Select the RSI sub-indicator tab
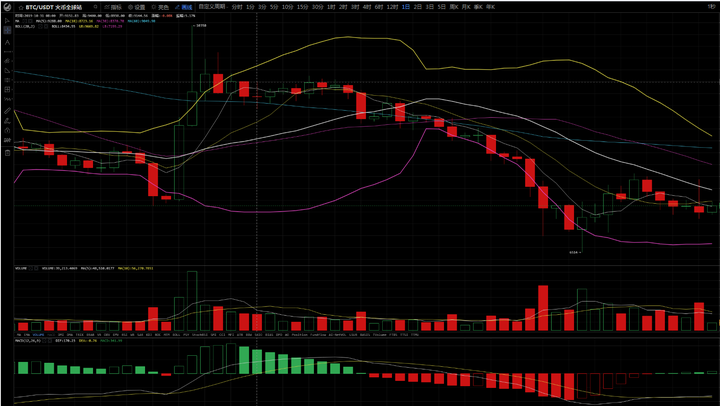The height and width of the screenshot is (406, 720). (x=124, y=335)
